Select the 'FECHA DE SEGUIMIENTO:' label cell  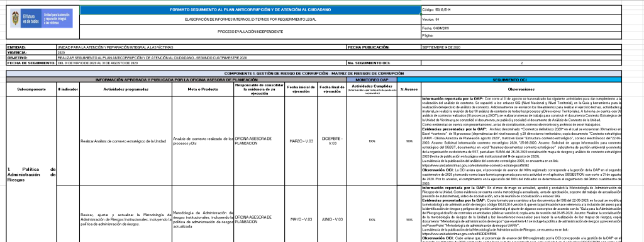click(x=31, y=63)
